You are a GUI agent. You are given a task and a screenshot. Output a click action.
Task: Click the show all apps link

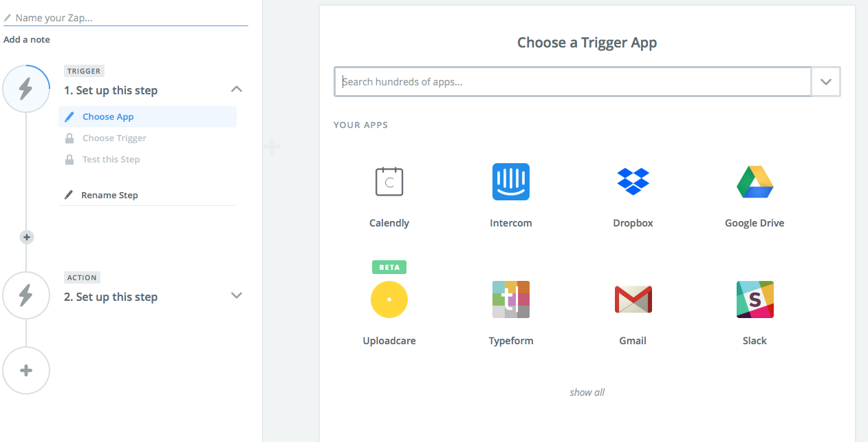[x=587, y=392]
